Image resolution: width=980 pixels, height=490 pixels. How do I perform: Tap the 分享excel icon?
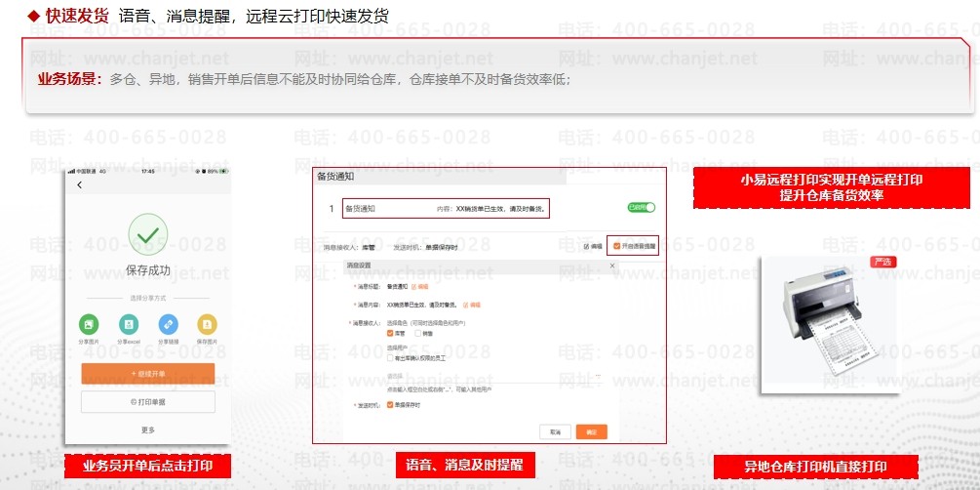pos(128,324)
